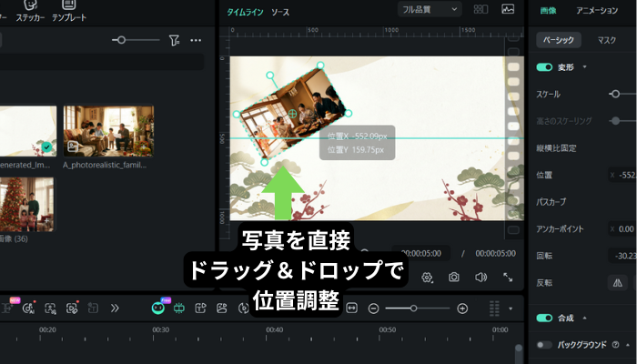
Task: Click the current timecode 00:00:05:00
Action: tap(421, 253)
